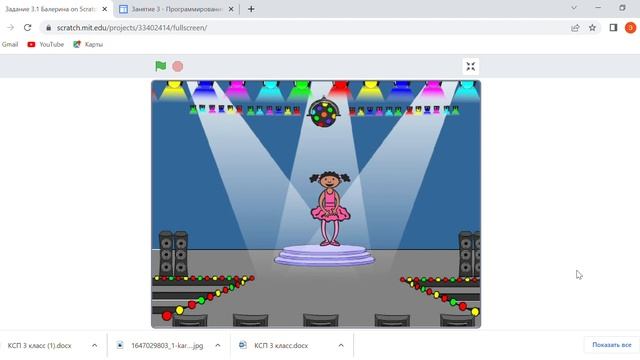Viewport: 640px width, 360px height.
Task: Start the project with the green flag
Action: pyautogui.click(x=160, y=66)
